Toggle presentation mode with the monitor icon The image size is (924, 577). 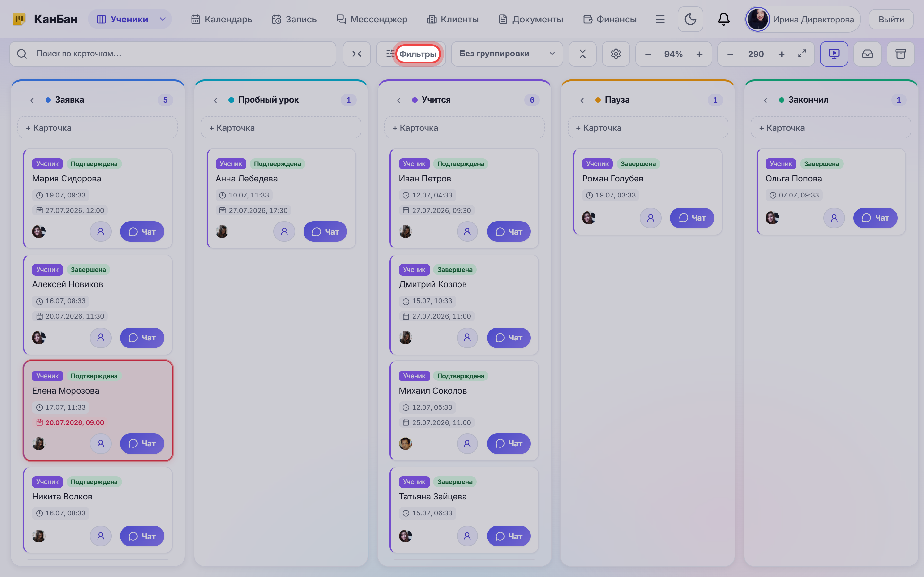coord(834,54)
